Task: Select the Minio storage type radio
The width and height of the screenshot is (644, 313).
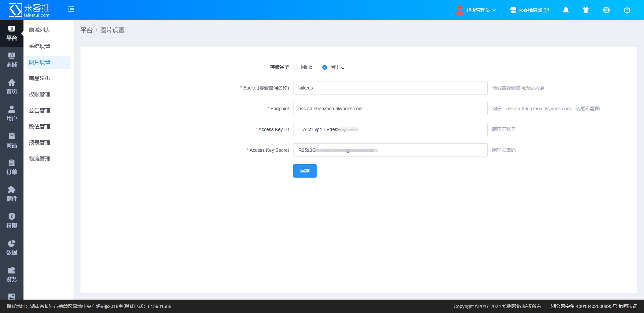Action: click(x=296, y=67)
